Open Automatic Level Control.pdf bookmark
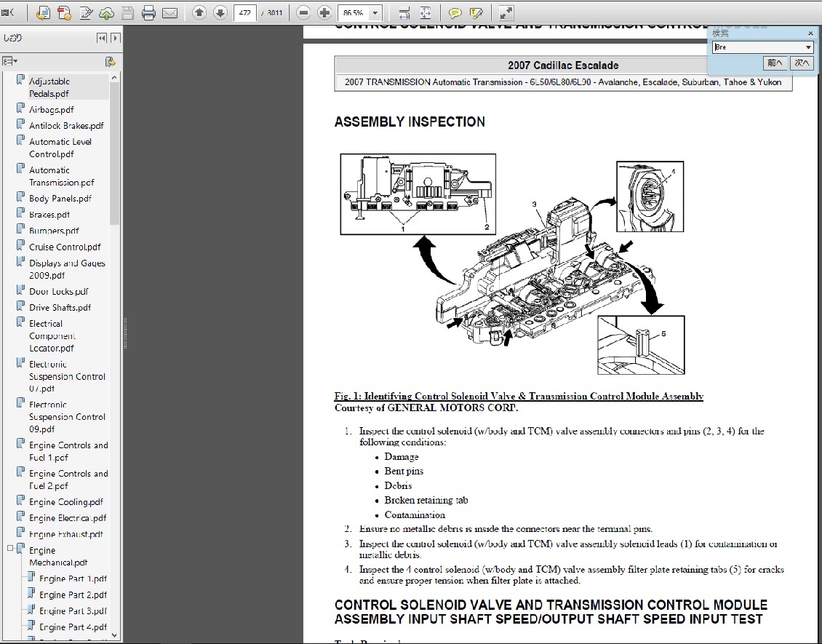Screen dimensions: 822x644 point(60,148)
